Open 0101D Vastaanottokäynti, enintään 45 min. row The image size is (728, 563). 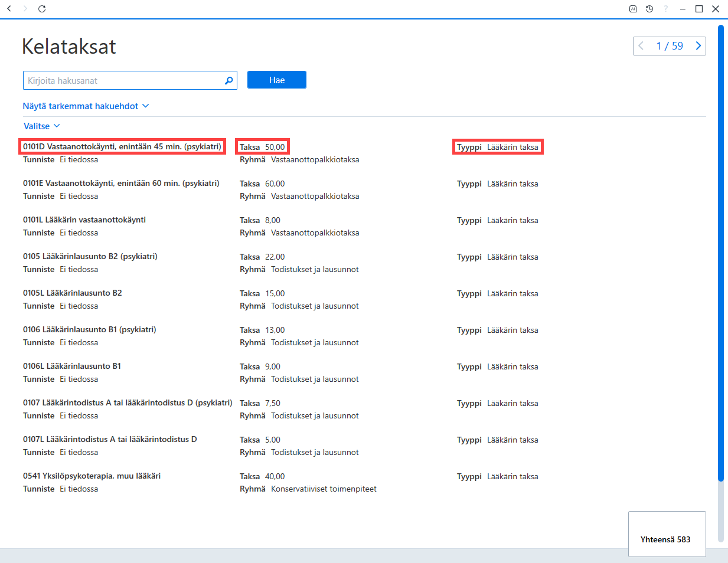(122, 147)
